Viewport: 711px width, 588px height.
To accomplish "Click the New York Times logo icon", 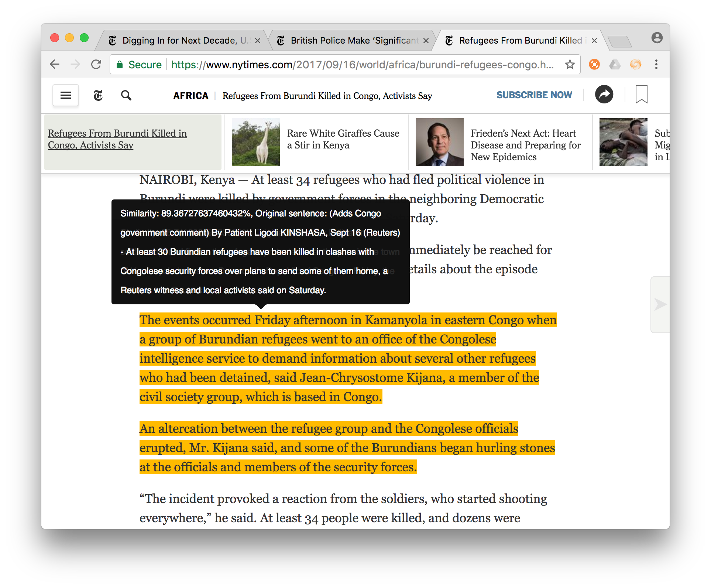I will pos(98,95).
